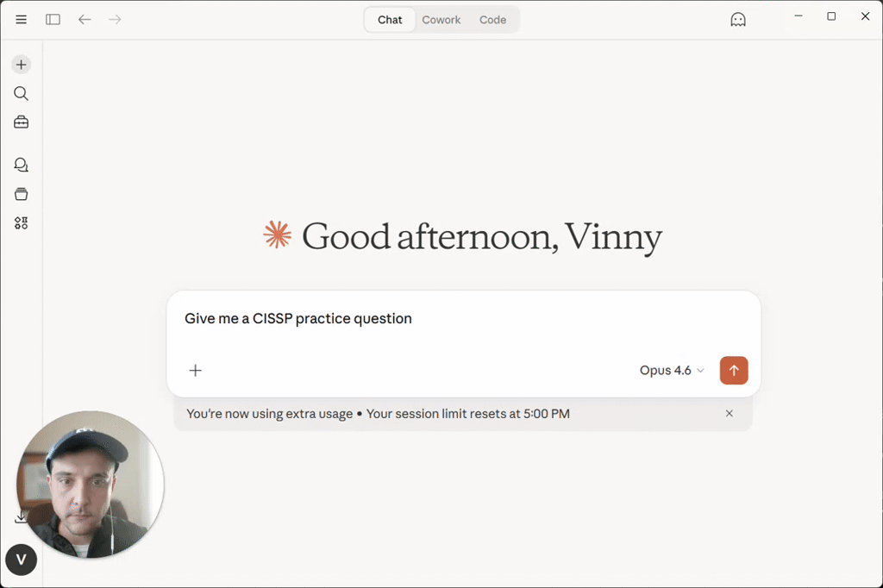Open the toolbox icon in the sidebar
The width and height of the screenshot is (883, 588).
pyautogui.click(x=21, y=122)
